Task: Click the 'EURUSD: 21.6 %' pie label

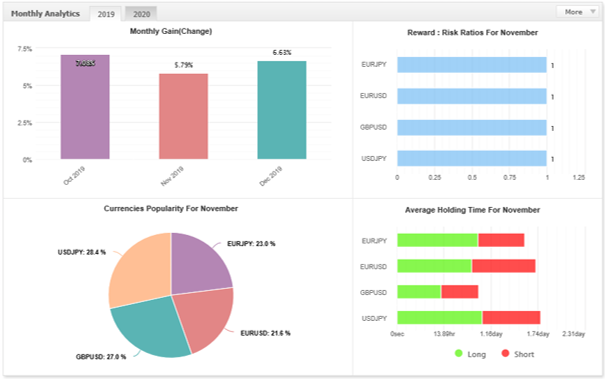Action: point(265,333)
